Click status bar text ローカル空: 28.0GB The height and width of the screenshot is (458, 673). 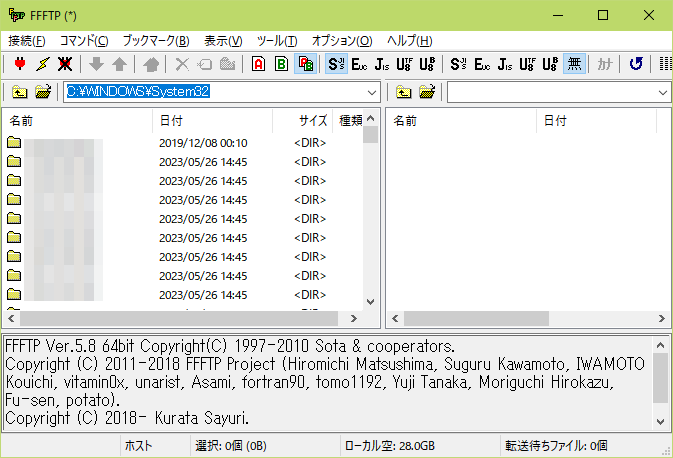click(390, 446)
